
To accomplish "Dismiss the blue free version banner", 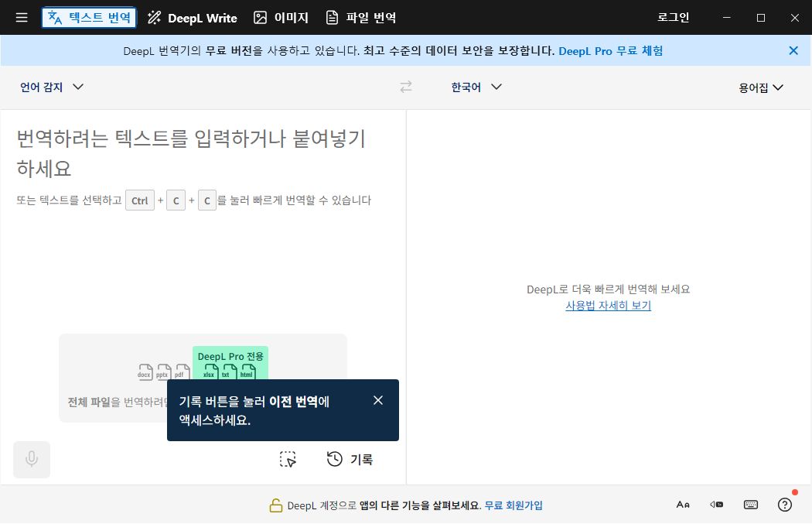I will click(793, 50).
